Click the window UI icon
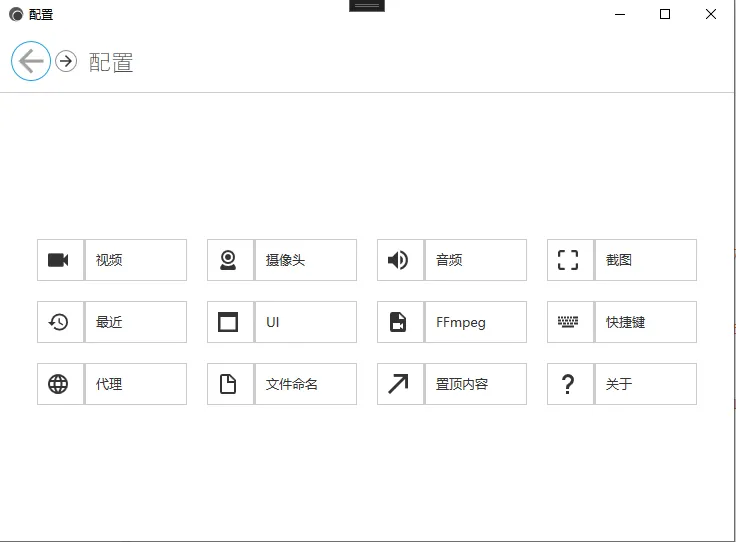Viewport: 736px width, 542px height. [228, 322]
